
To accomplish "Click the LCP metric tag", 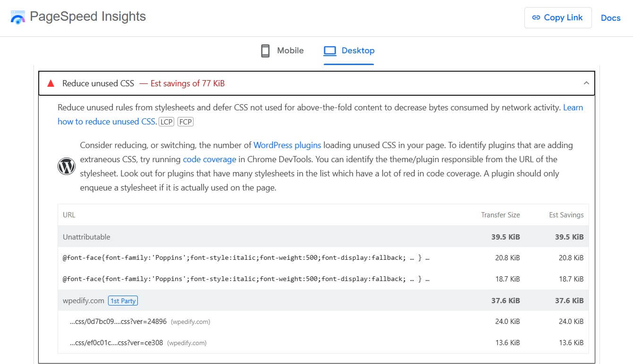I will [166, 122].
